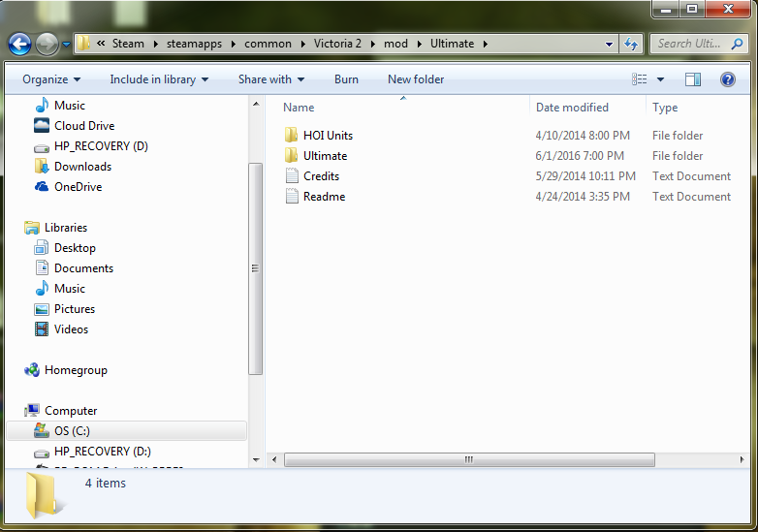
Task: Click mod in the address breadcrumb
Action: 395,44
